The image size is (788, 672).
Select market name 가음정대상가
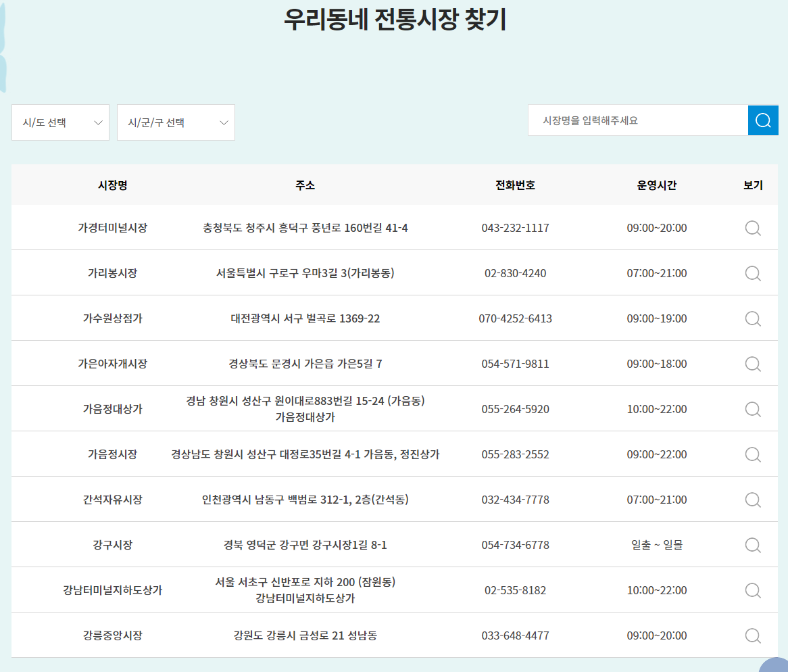[x=113, y=408]
